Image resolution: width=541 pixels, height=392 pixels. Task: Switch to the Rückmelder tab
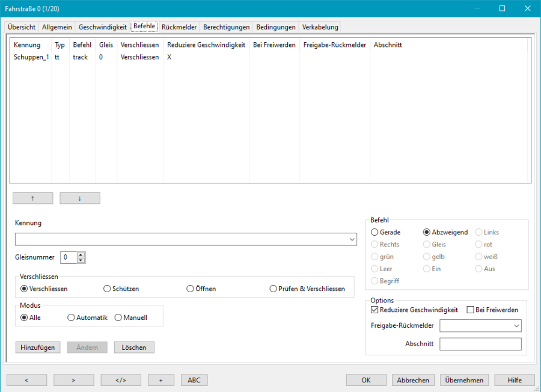179,27
